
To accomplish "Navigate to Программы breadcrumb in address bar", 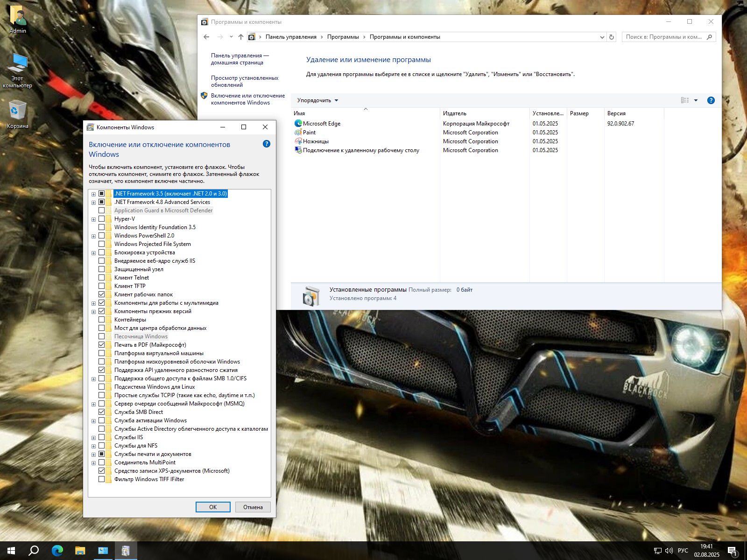I will [343, 37].
